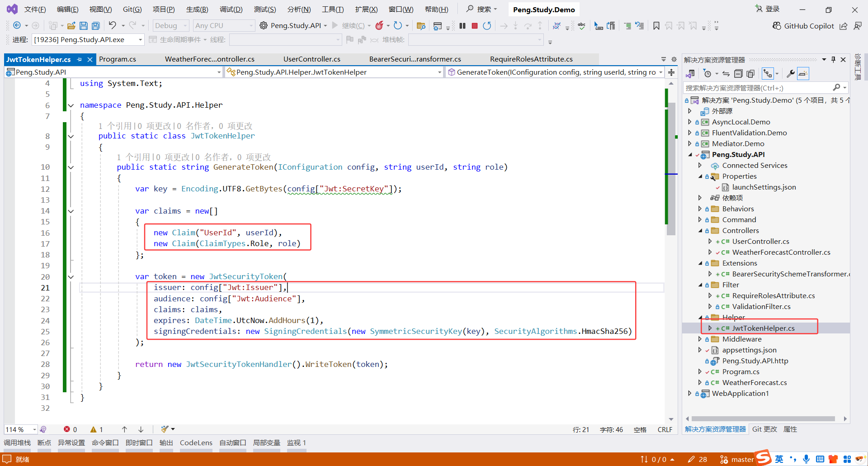Switch to the Git 更改 panel tab

764,429
